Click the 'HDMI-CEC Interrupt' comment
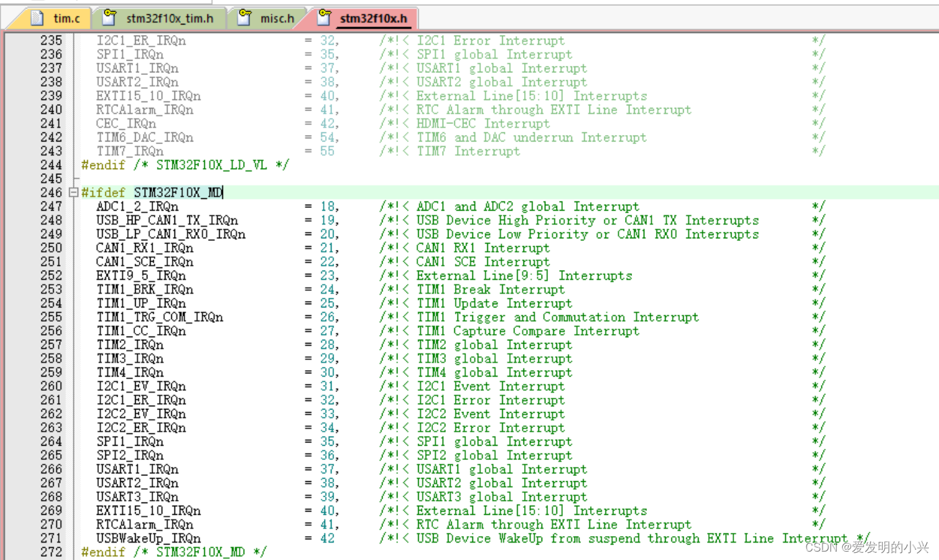Viewport: 939px width, 560px height. 483,123
